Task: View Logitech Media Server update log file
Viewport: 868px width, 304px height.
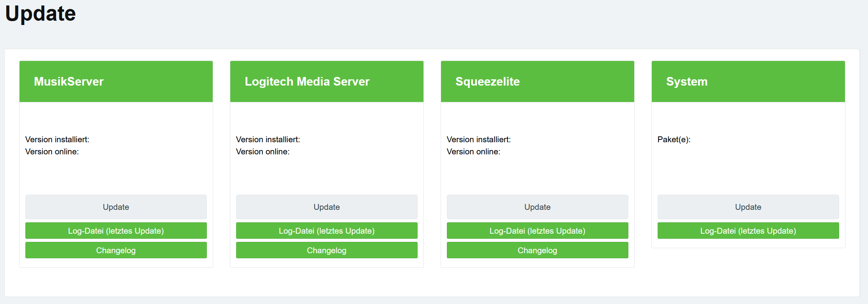Action: click(327, 231)
